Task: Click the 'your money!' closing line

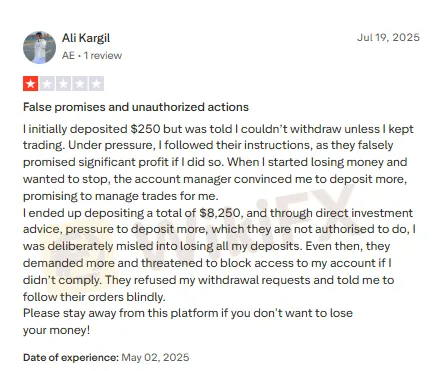Action: (56, 330)
